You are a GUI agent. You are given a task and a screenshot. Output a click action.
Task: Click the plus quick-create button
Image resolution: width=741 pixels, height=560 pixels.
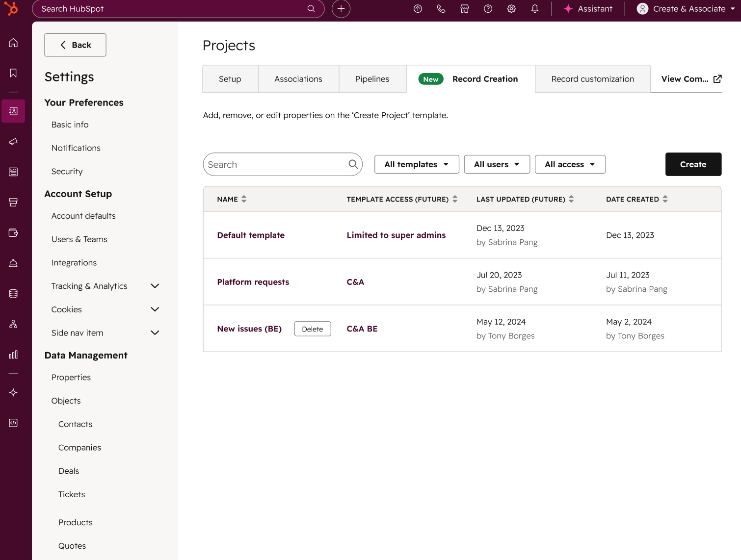[341, 8]
